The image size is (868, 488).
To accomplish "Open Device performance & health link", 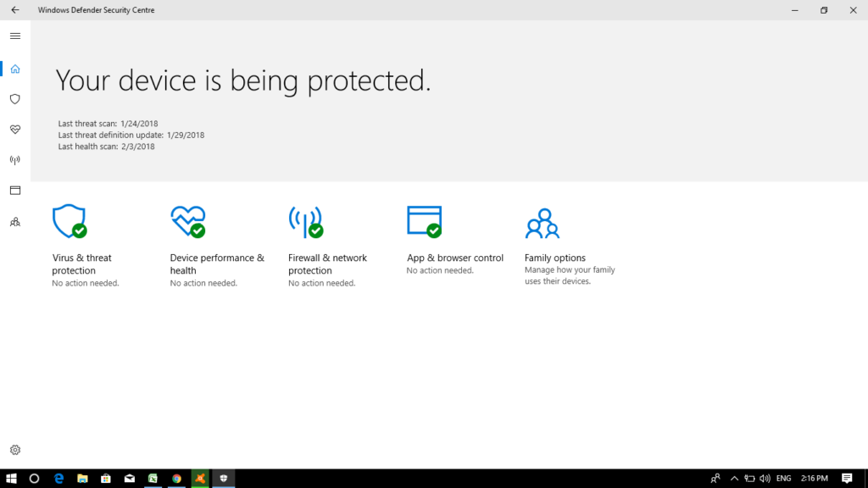I will click(x=217, y=264).
